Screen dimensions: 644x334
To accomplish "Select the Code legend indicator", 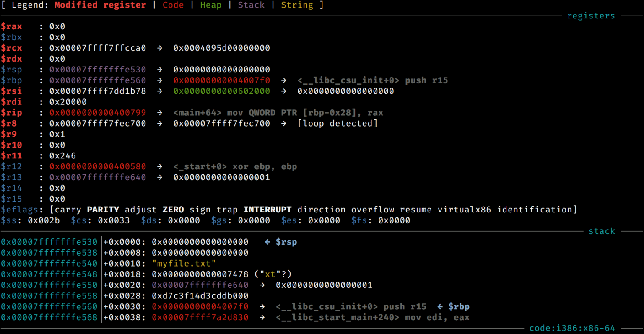I will coord(173,5).
